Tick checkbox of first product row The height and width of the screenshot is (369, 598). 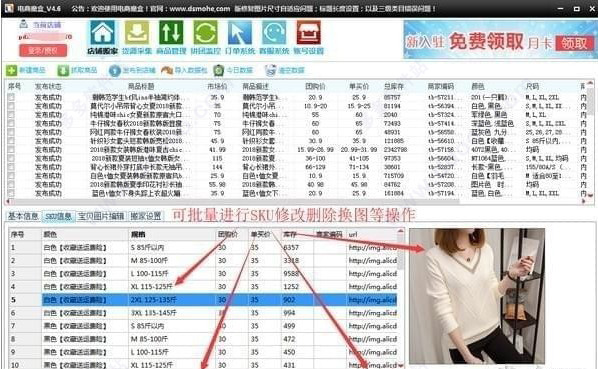pos(11,97)
